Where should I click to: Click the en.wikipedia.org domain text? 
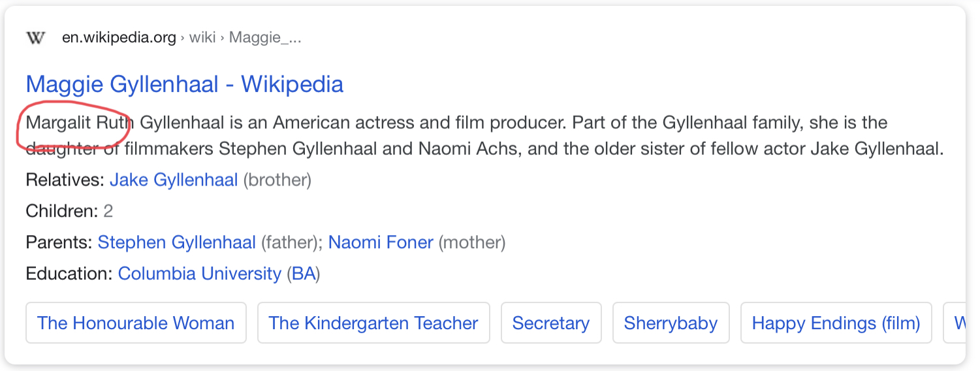click(119, 38)
